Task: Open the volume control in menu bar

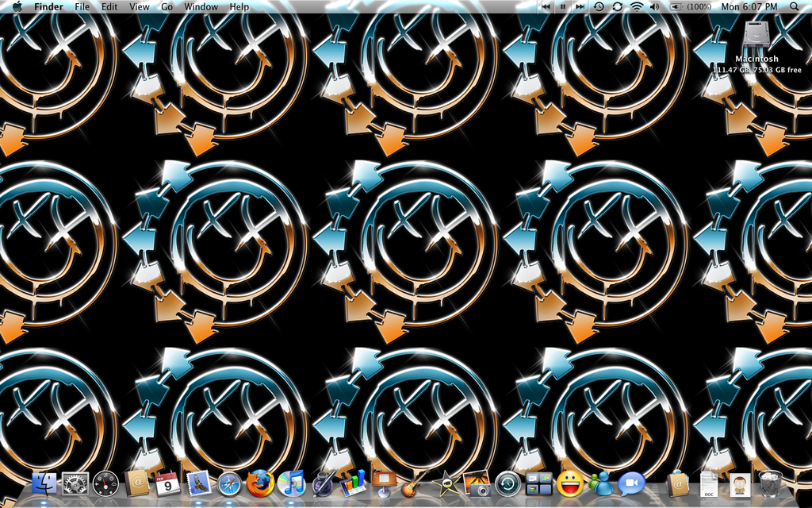Action: 654,6
